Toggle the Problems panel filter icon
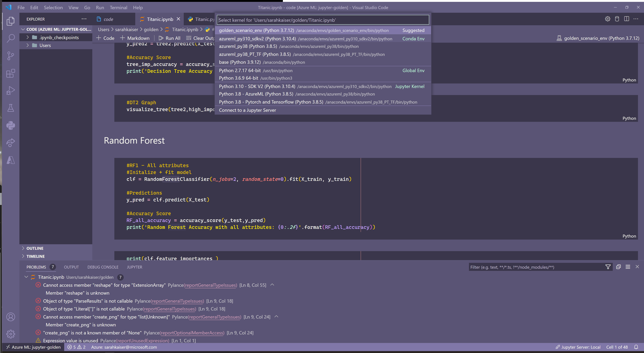 point(608,267)
